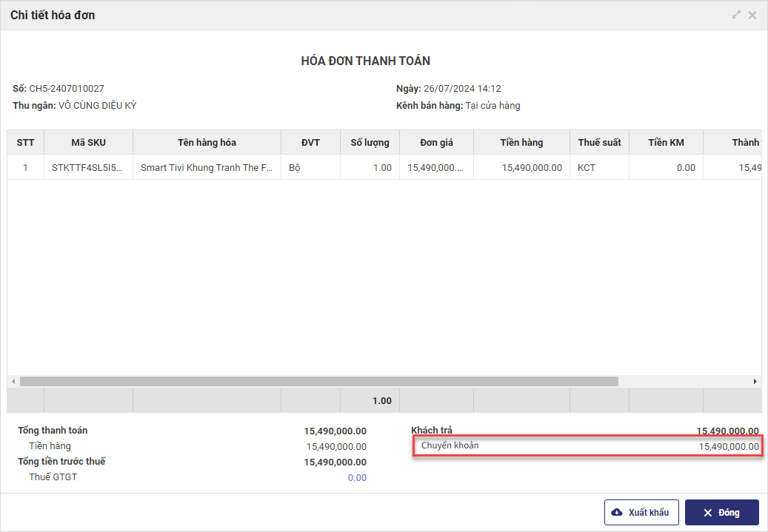Click the Chuyển khoản payment line
Viewport: 768px width, 532px height.
(589, 446)
